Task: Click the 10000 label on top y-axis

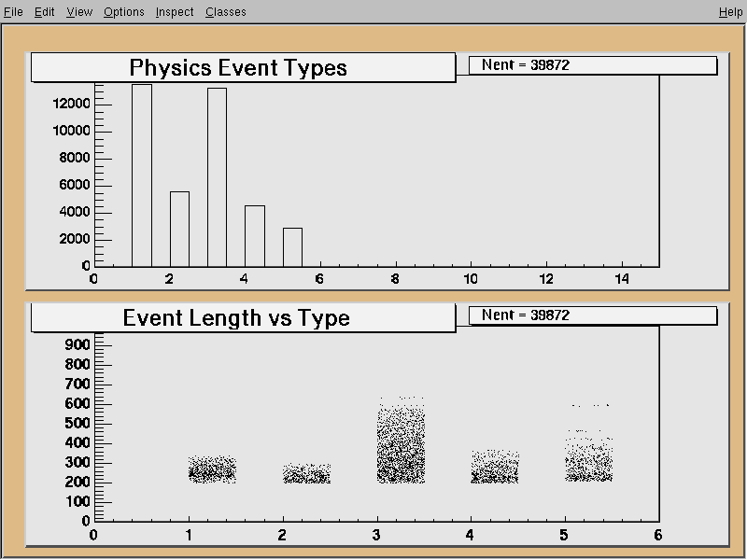Action: 72,131
